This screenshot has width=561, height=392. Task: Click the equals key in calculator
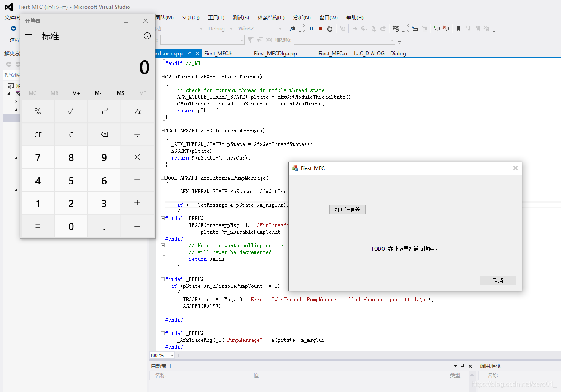pyautogui.click(x=138, y=226)
